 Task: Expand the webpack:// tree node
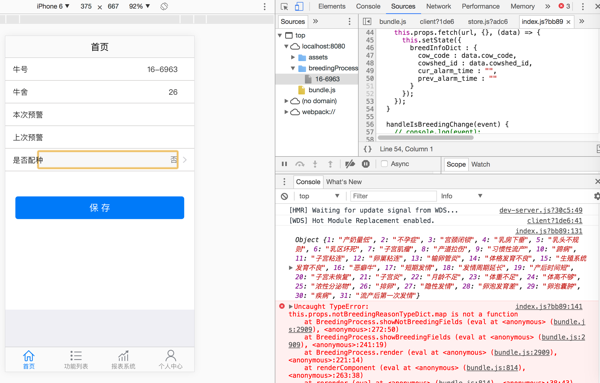(x=286, y=112)
